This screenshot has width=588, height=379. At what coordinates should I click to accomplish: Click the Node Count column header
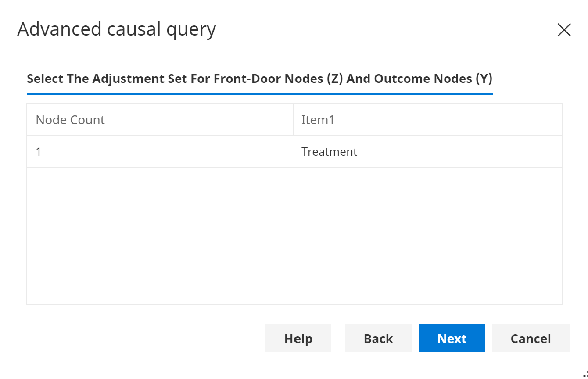click(70, 120)
